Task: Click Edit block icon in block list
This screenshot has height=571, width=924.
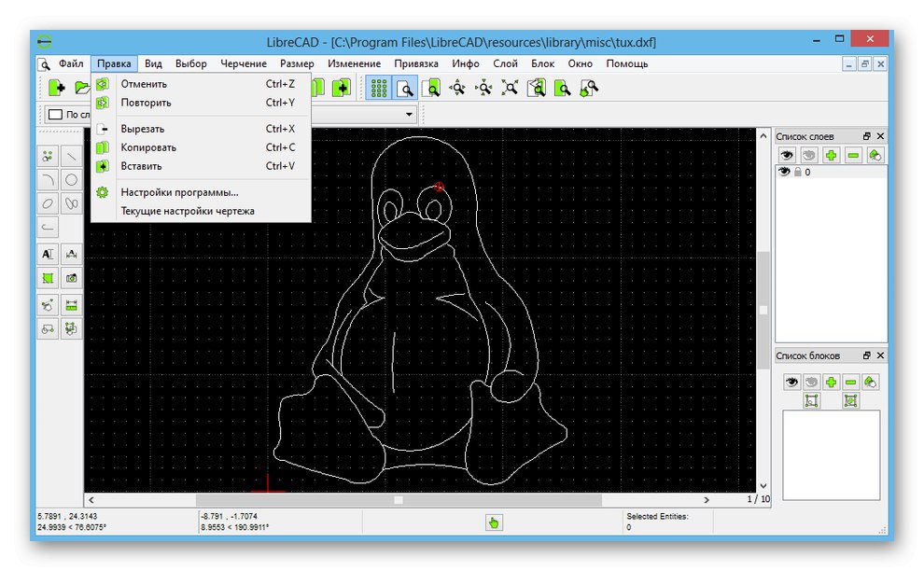Action: click(811, 400)
